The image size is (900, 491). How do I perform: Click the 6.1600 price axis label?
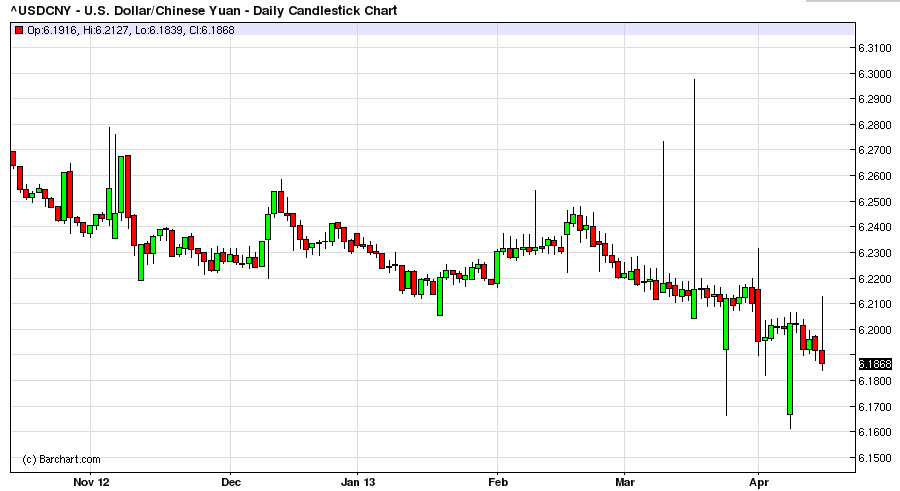[x=875, y=432]
